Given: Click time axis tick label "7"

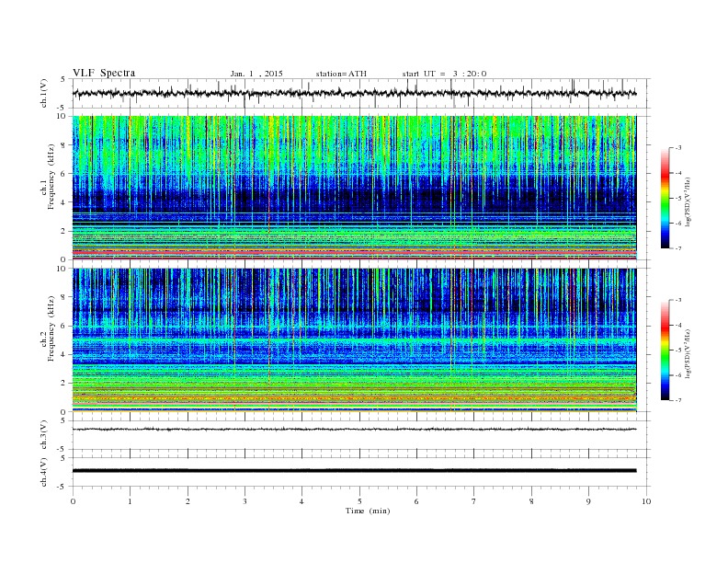Looking at the screenshot, I should pyautogui.click(x=473, y=501).
